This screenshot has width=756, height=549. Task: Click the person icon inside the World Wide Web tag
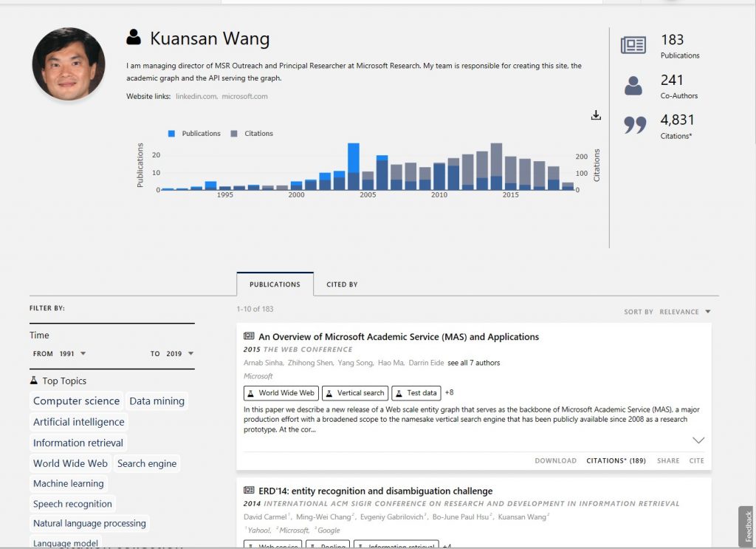(250, 392)
